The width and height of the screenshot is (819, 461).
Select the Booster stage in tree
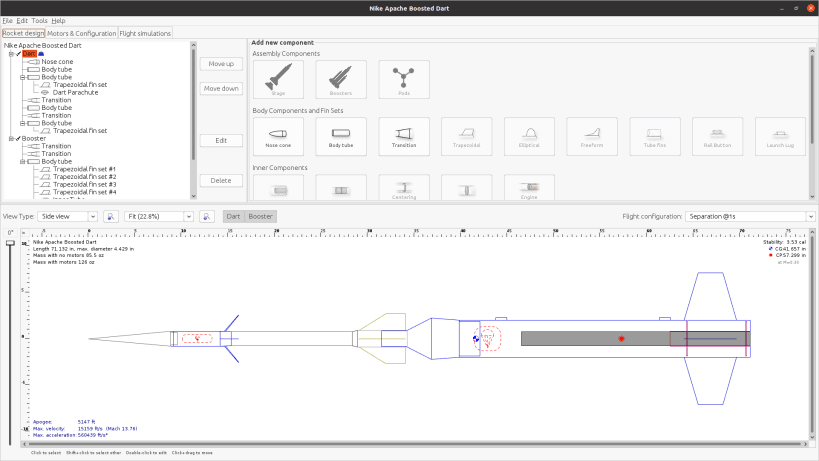(x=34, y=138)
